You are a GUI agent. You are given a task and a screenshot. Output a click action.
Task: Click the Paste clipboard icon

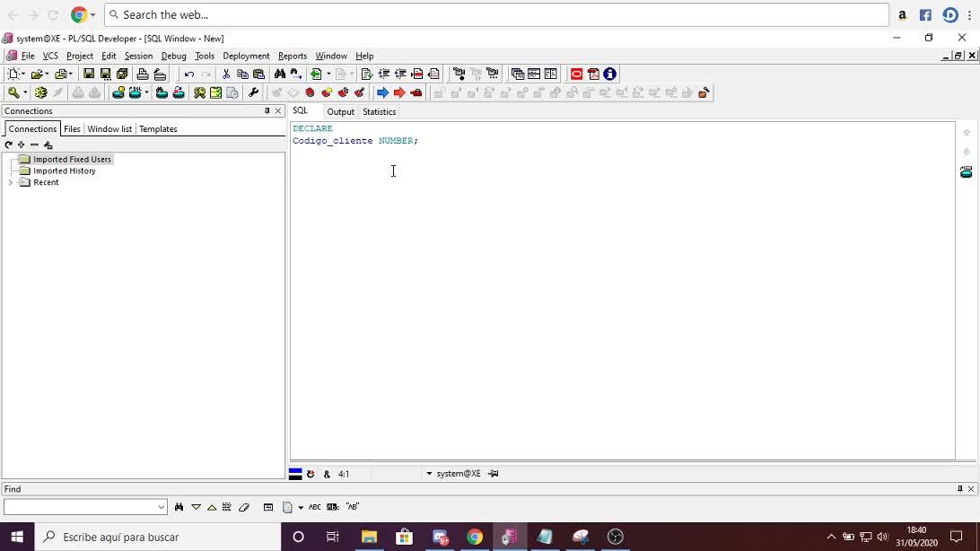point(258,74)
